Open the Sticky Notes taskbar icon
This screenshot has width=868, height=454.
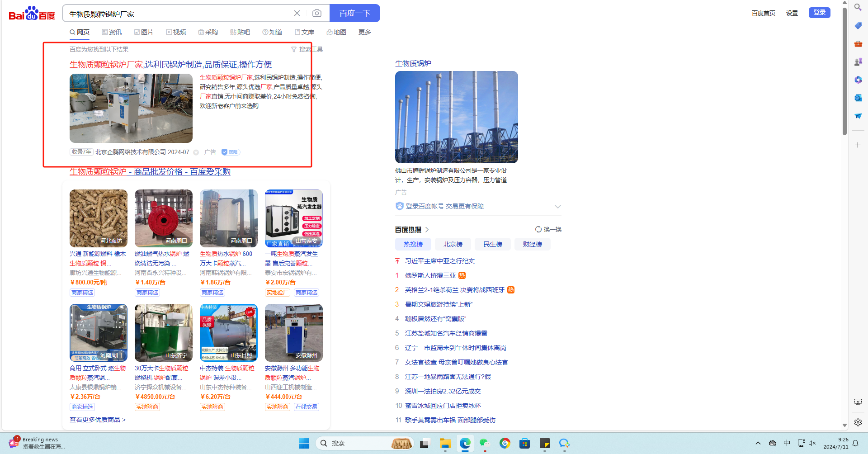click(544, 443)
